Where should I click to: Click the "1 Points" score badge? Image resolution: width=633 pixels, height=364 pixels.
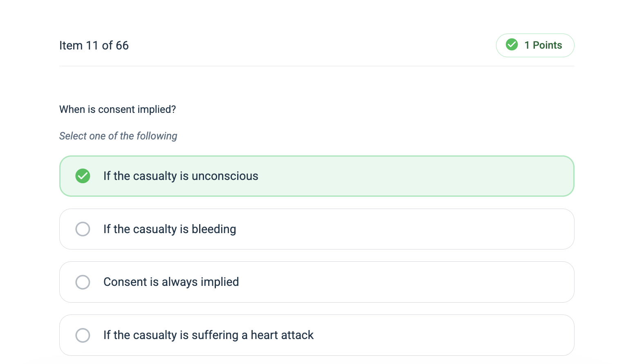point(535,45)
